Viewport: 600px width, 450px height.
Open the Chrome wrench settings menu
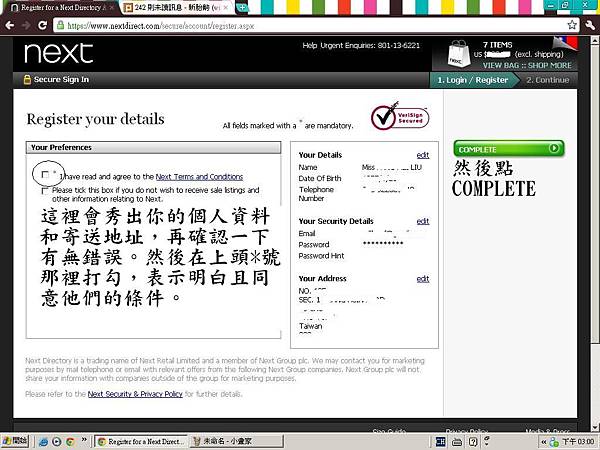point(590,26)
